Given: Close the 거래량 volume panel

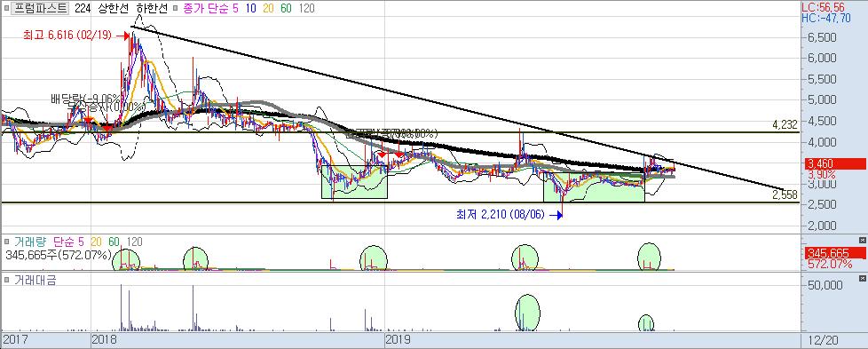Looking at the screenshot, I should point(862,240).
